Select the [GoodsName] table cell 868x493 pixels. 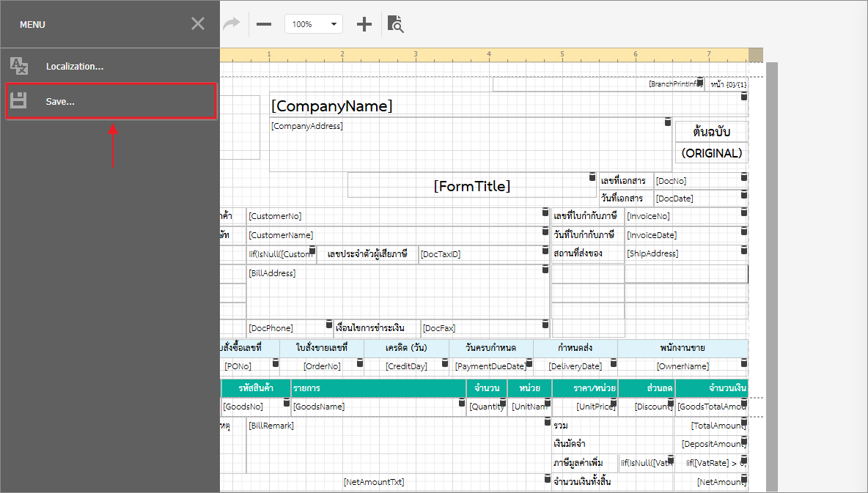pos(374,407)
